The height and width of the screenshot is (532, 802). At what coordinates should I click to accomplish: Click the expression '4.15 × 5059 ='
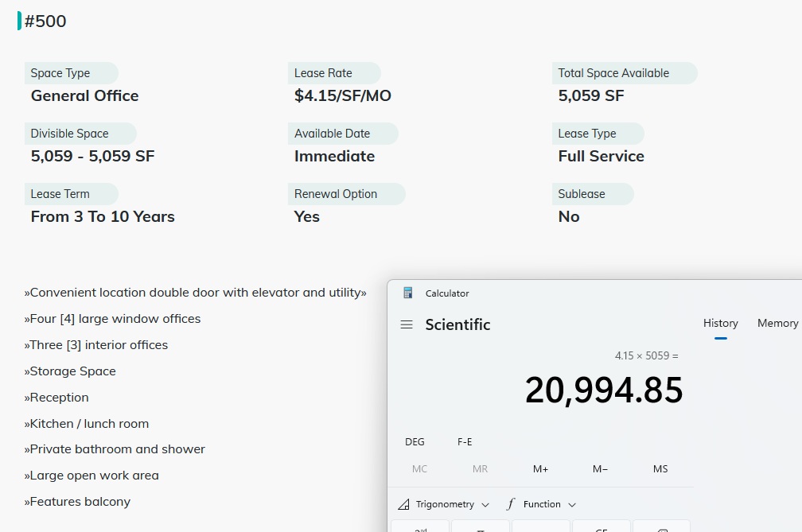coord(647,355)
